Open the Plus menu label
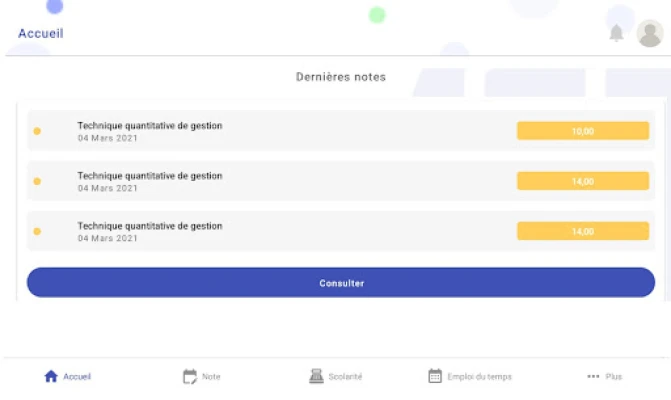The width and height of the screenshot is (671, 400). [x=613, y=377]
